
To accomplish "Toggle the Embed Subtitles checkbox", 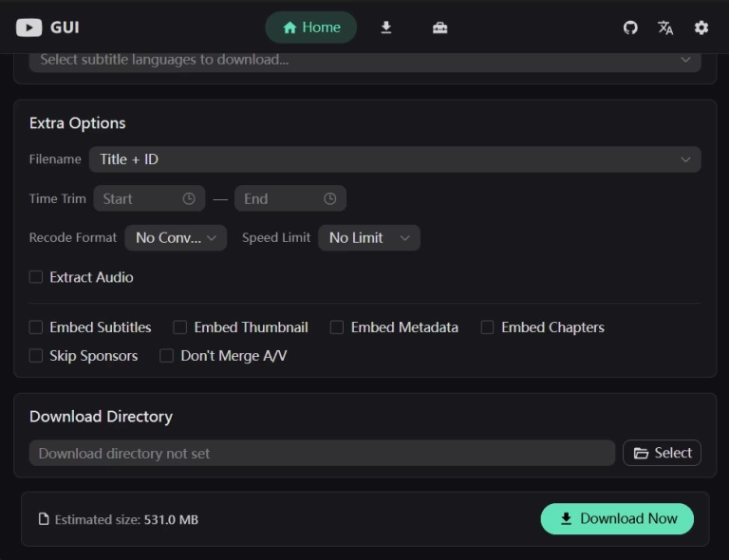I will click(36, 327).
